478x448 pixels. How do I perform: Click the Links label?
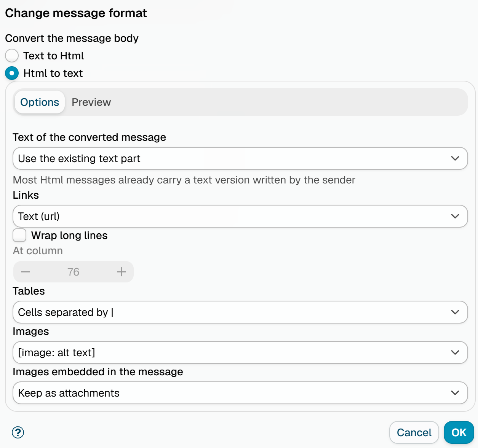click(x=26, y=195)
